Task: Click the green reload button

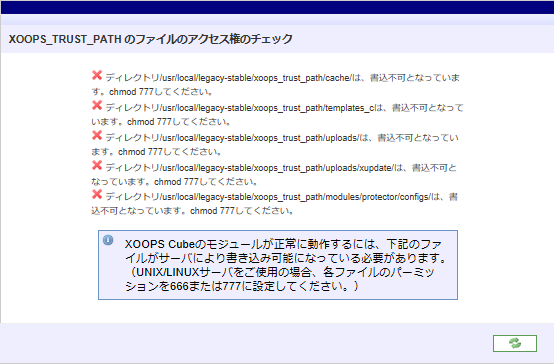Action: pos(515,343)
